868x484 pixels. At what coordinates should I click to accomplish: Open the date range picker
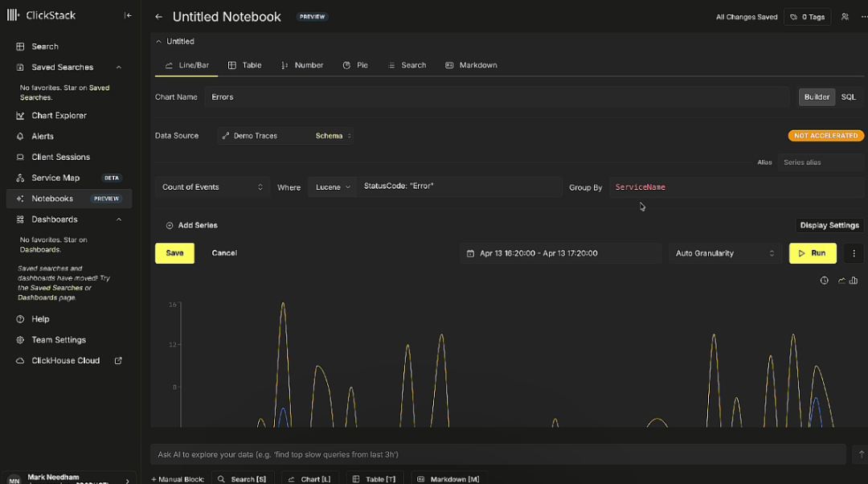pos(560,253)
